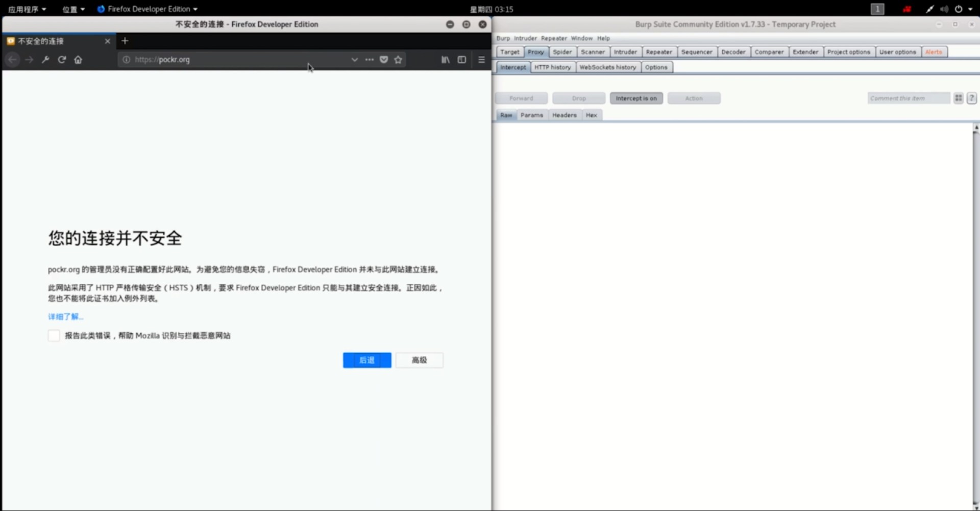Open the Intruder menu in menu bar
This screenshot has height=511, width=980.
(x=525, y=38)
